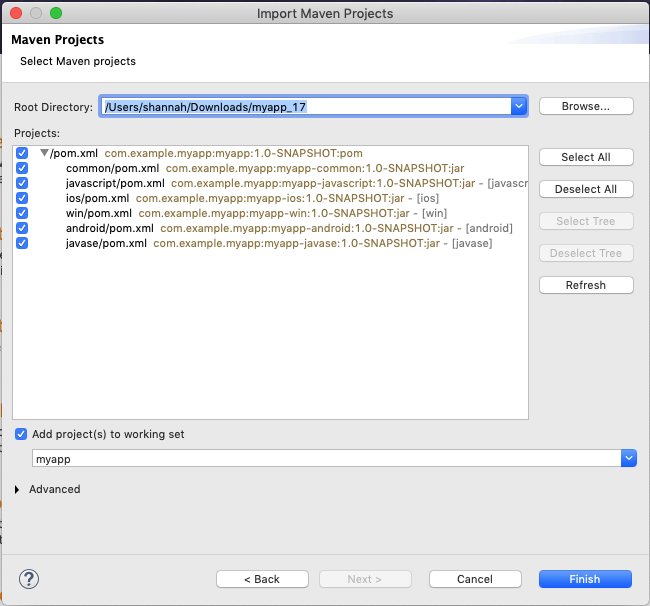This screenshot has height=606, width=650.
Task: Toggle checkbox for win/pom.xml
Action: coord(22,213)
